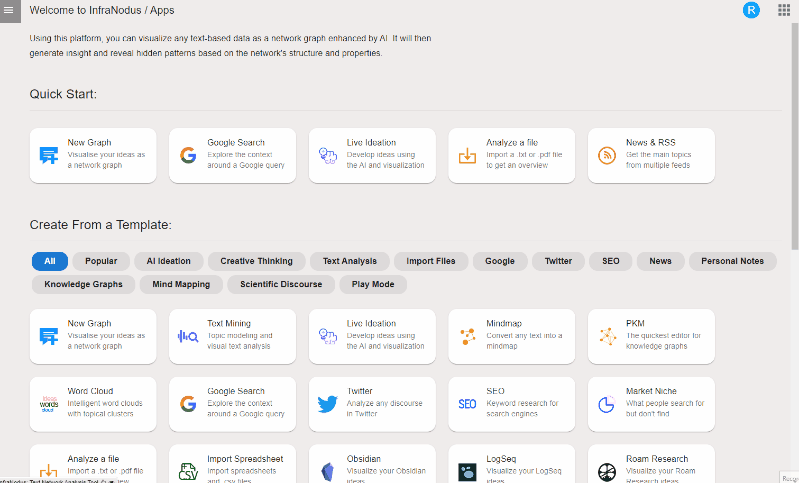Select the Creative Thinking filter
Image resolution: width=799 pixels, height=483 pixels.
(256, 261)
